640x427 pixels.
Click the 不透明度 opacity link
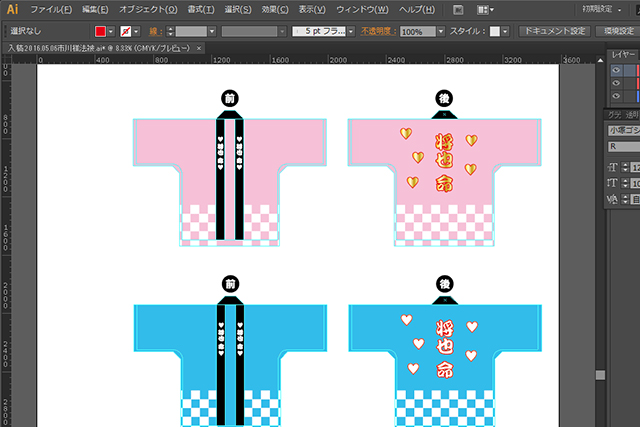(x=377, y=31)
